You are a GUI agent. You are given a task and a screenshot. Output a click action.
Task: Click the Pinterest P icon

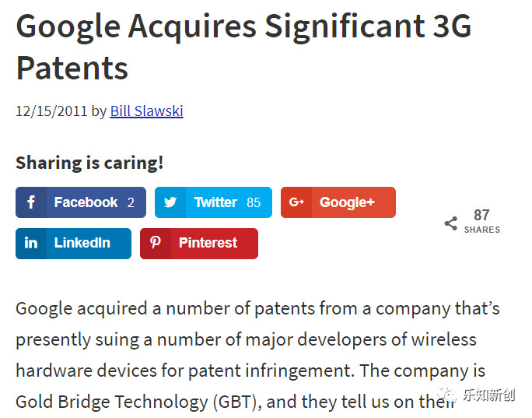pyautogui.click(x=156, y=243)
